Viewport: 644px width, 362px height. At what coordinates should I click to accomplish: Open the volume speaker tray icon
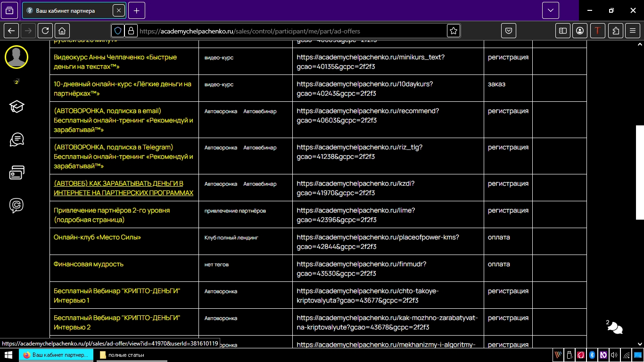(614, 355)
